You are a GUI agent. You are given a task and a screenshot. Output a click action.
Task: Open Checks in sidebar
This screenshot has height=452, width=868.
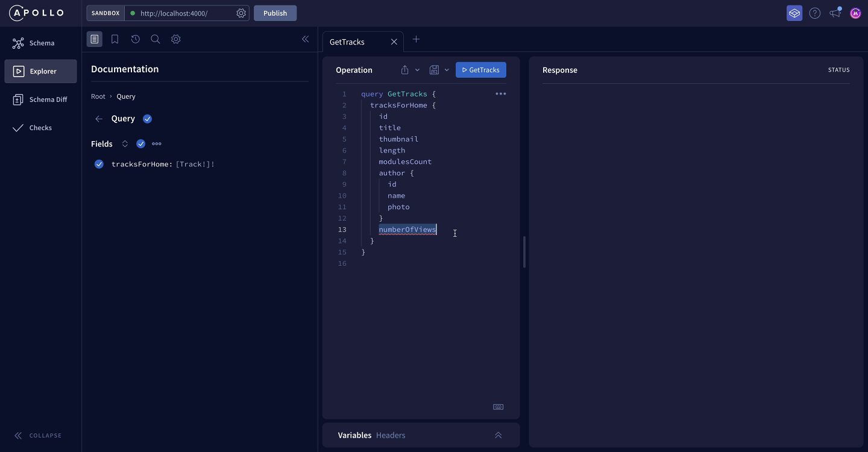coord(40,128)
